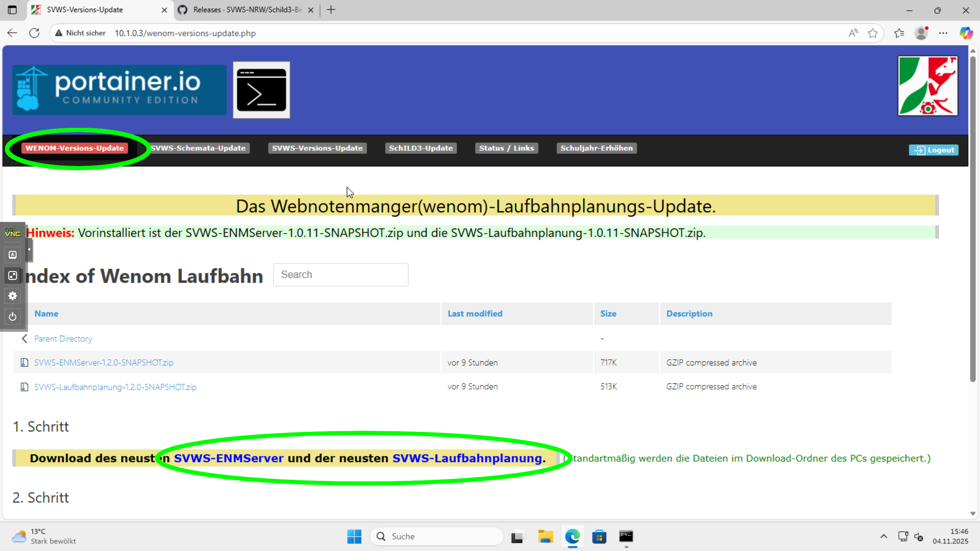Click the zip file icon beside SVWS-ENMServer-1.2.0-SNAPSHOT

[x=24, y=362]
